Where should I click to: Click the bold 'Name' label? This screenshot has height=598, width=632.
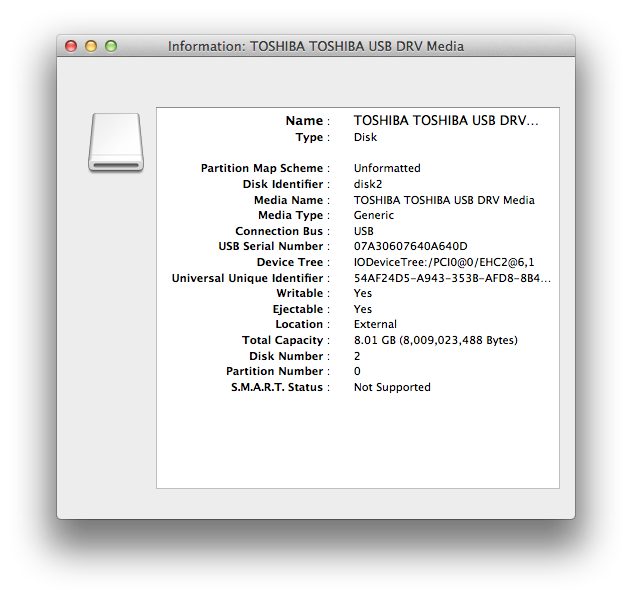(x=304, y=121)
